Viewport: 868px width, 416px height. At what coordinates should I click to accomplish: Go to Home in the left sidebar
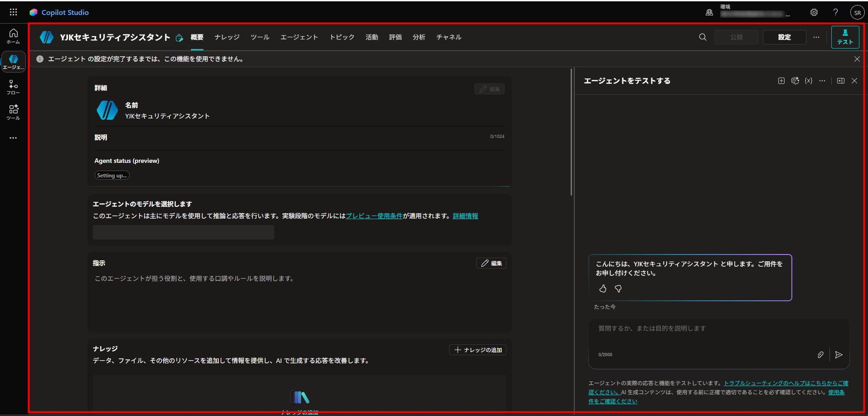click(13, 36)
